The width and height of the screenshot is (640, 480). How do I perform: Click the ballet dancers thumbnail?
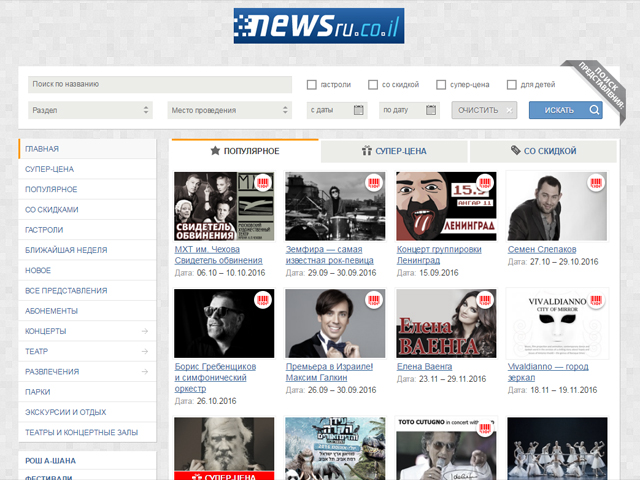pos(557,448)
